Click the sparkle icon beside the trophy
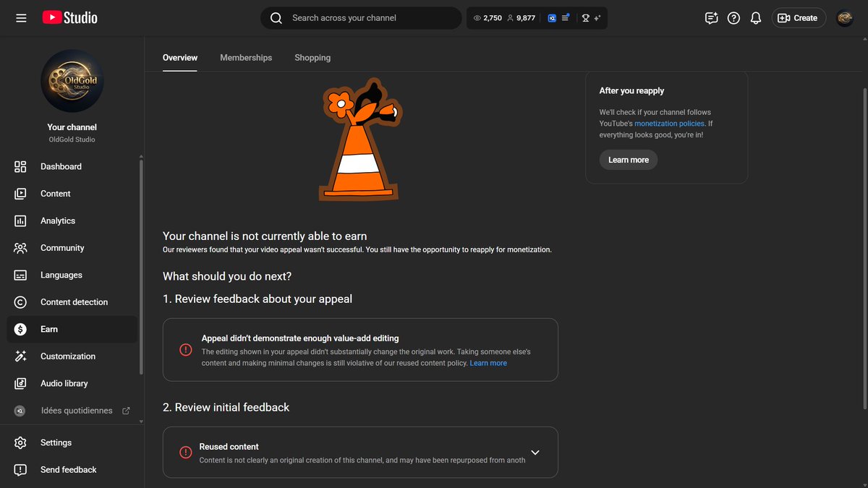The width and height of the screenshot is (868, 488). tap(597, 18)
